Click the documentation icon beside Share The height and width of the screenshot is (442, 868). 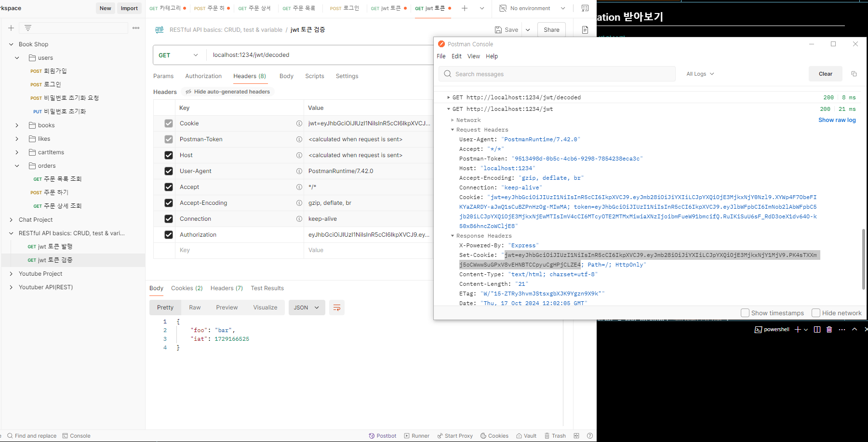coord(585,30)
